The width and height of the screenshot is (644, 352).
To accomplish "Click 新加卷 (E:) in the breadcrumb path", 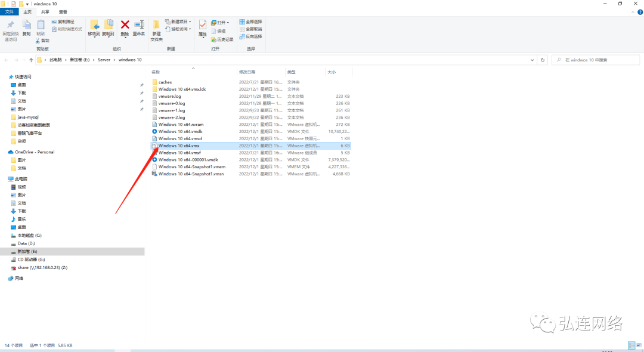I will point(80,60).
